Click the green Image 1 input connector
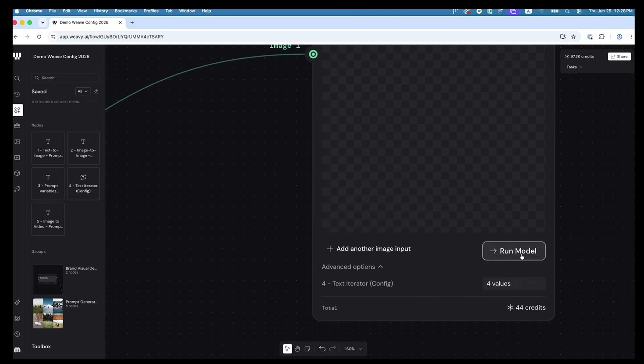The height and width of the screenshot is (364, 644). (313, 54)
